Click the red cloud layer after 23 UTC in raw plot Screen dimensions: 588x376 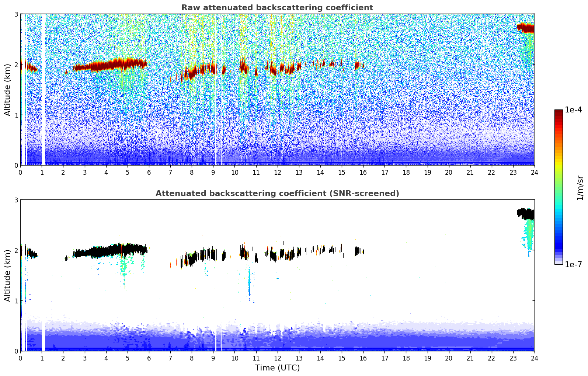pyautogui.click(x=526, y=28)
